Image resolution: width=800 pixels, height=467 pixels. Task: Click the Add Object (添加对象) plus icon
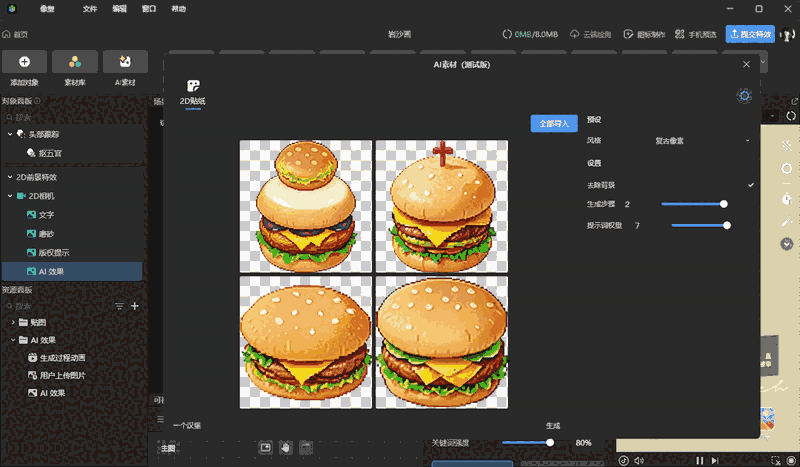pos(24,62)
